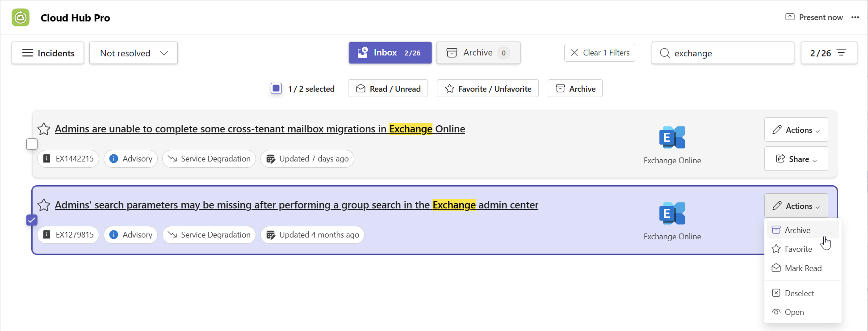Choose Deselect from the Actions menu
The width and height of the screenshot is (868, 331).
tap(803, 293)
